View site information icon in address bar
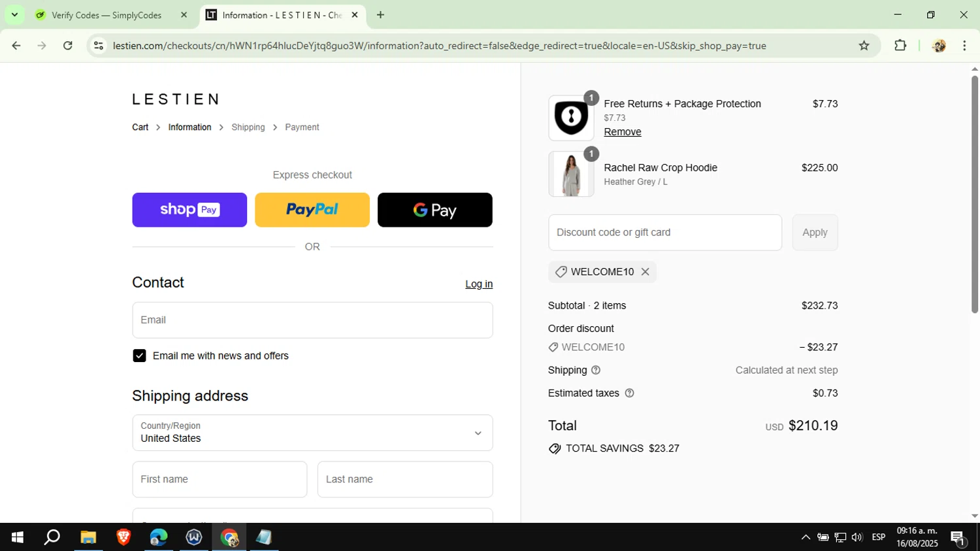This screenshot has width=980, height=551. tap(99, 46)
